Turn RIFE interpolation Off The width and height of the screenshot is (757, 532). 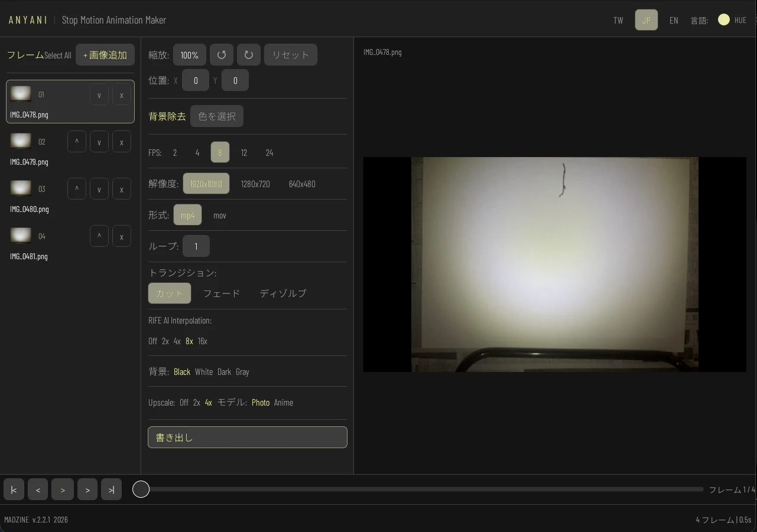coord(153,341)
